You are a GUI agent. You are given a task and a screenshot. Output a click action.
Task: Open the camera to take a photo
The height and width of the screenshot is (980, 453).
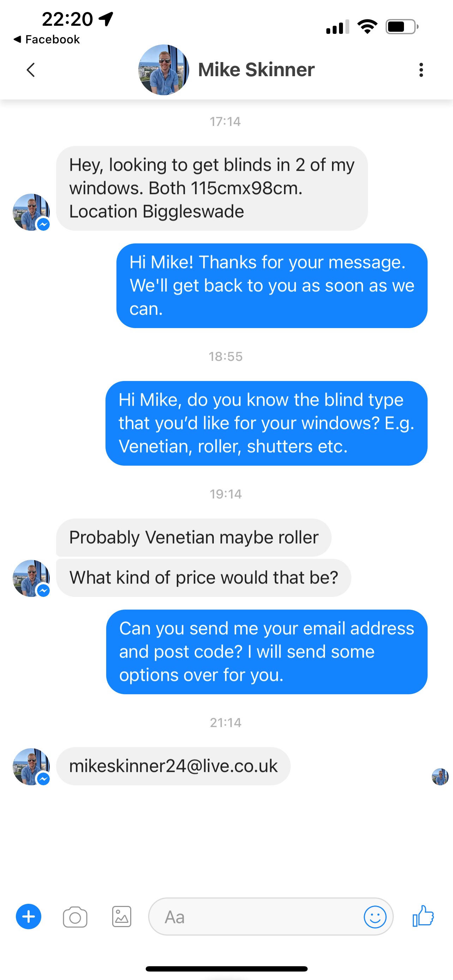tap(75, 917)
